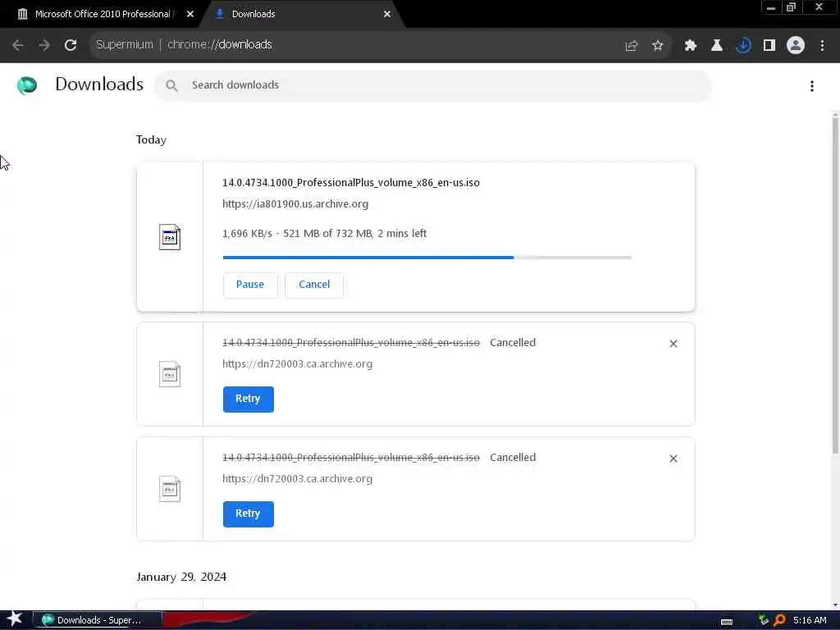Click the file icon of the downloading ISO
Screen dimensions: 840x630
pyautogui.click(x=170, y=237)
